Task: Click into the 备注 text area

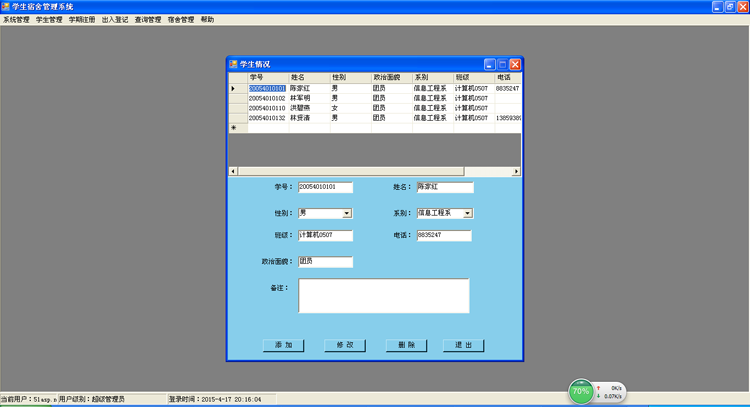Action: 383,296
